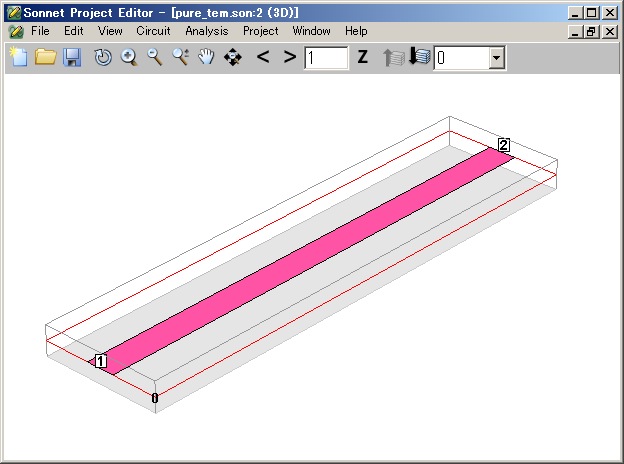Screen dimensions: 624x464
Task: Click the zoom-with-settings magnifier icon
Action: coord(181,57)
